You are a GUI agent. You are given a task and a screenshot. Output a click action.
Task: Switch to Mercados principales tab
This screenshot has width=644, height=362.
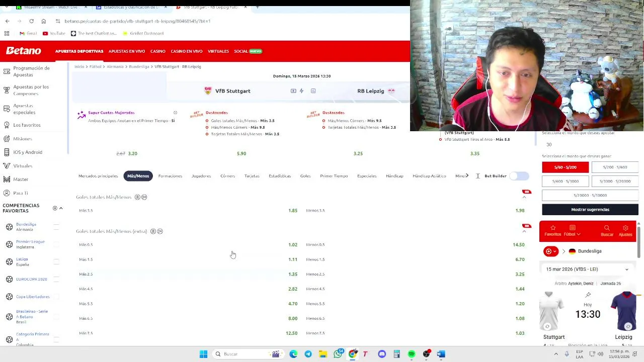click(x=98, y=176)
